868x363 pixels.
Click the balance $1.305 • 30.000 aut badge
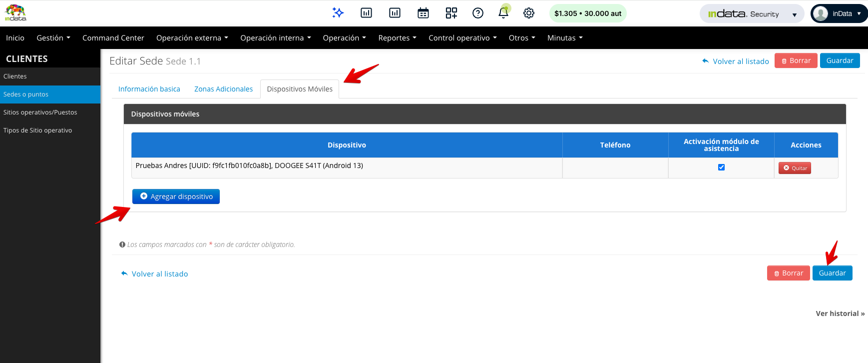(588, 13)
